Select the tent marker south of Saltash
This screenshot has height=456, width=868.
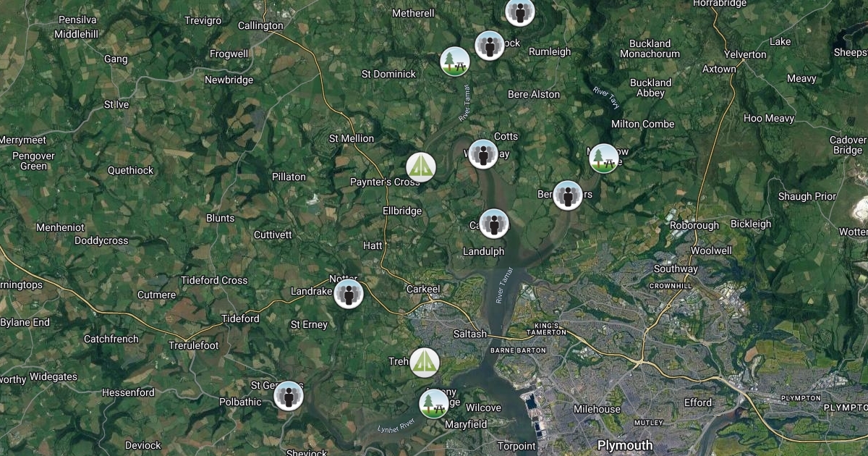click(x=425, y=363)
